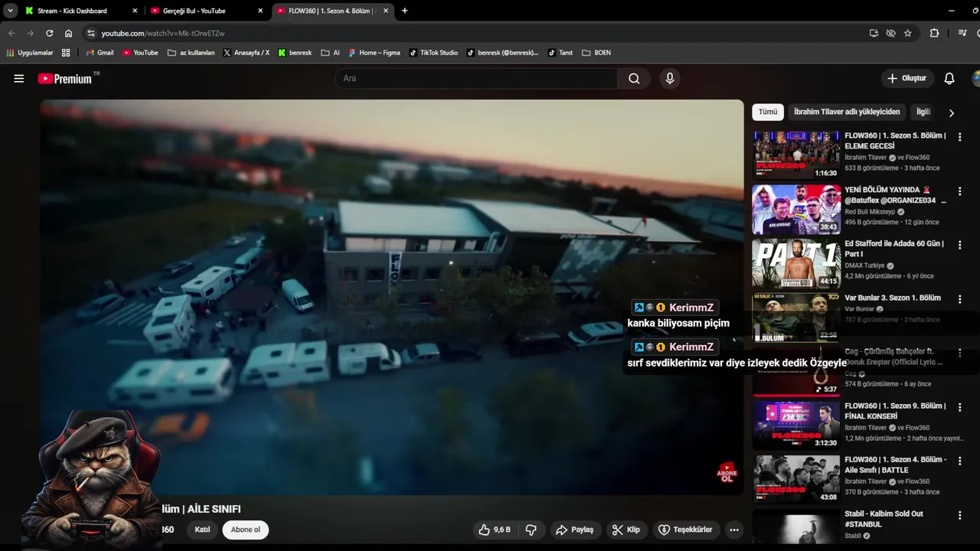The width and height of the screenshot is (980, 551).
Task: Show more filter chips with the arrow
Action: click(x=952, y=112)
